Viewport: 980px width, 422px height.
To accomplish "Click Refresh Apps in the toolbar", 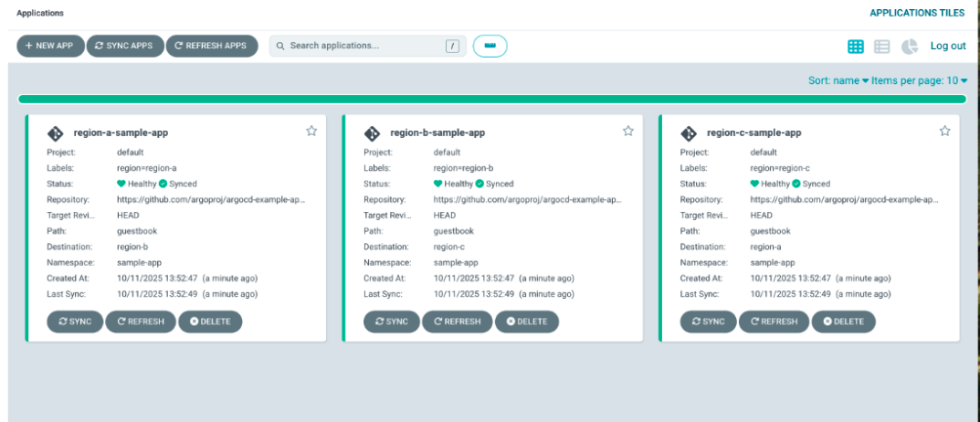I will pos(211,46).
